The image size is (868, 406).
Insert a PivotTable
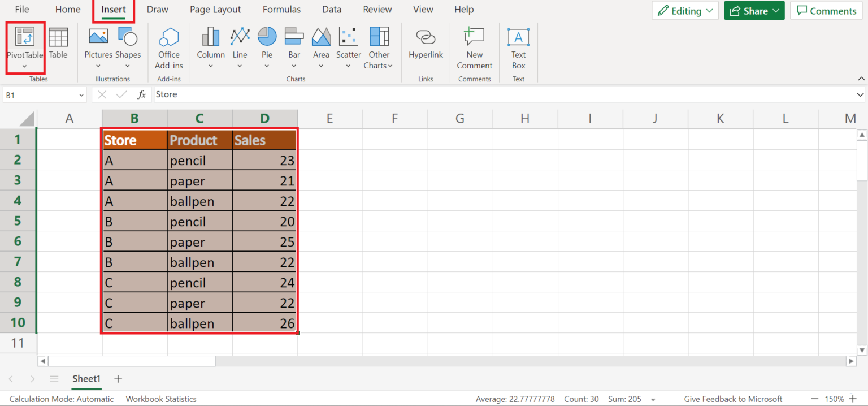tap(25, 45)
